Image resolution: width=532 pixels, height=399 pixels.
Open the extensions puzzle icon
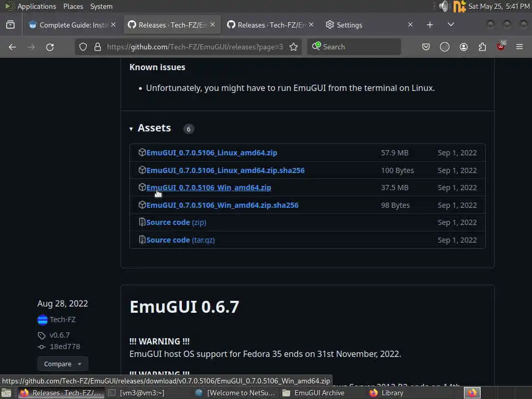click(x=482, y=47)
